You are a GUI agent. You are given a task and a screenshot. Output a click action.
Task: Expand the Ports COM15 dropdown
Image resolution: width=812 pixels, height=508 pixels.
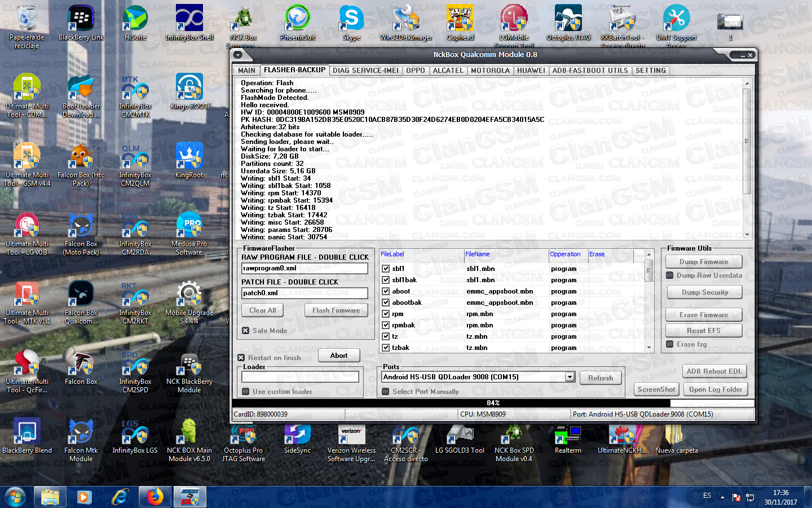(x=570, y=377)
